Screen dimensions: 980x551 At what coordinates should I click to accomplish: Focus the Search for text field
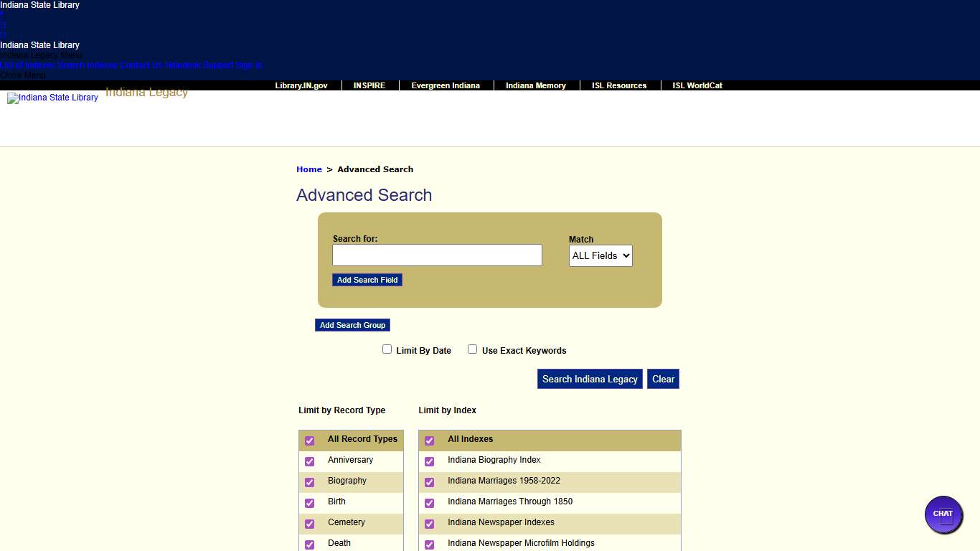[437, 255]
